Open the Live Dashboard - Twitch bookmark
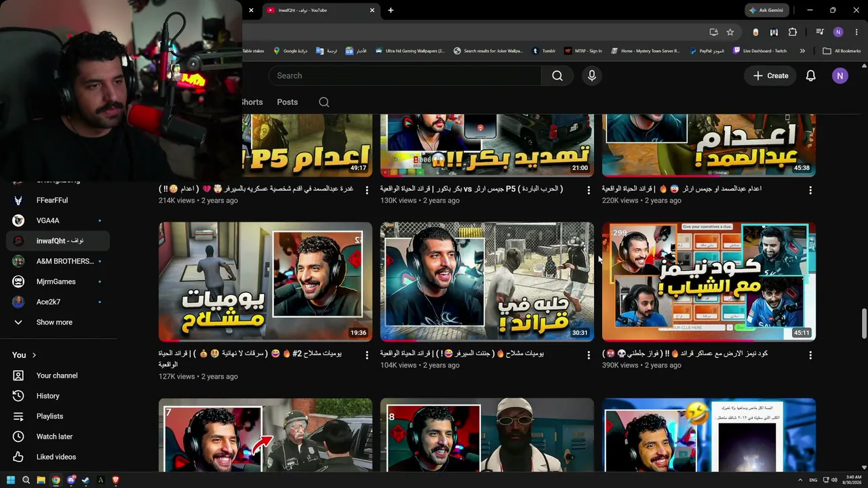This screenshot has width=868, height=488. [x=759, y=51]
